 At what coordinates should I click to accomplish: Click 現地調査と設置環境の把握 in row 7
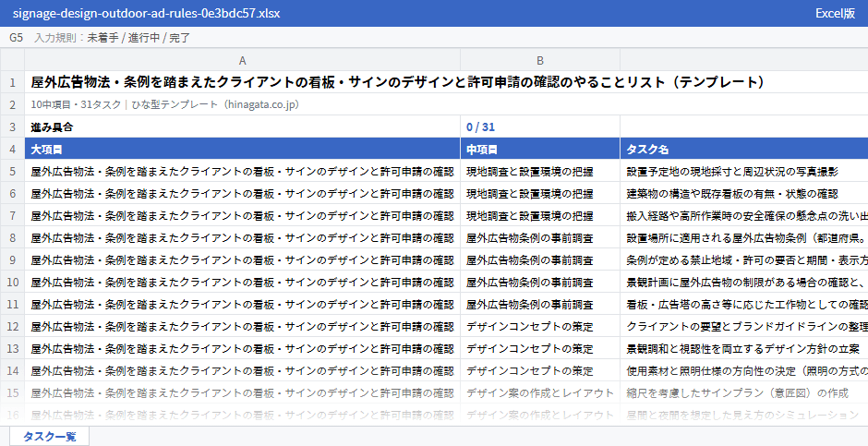[540, 215]
